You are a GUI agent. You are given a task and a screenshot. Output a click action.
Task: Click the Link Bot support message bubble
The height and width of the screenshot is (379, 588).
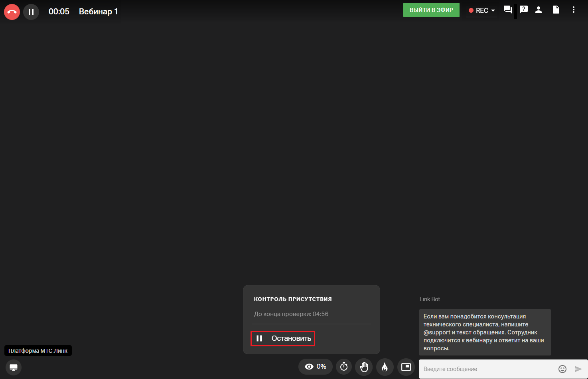tap(485, 332)
